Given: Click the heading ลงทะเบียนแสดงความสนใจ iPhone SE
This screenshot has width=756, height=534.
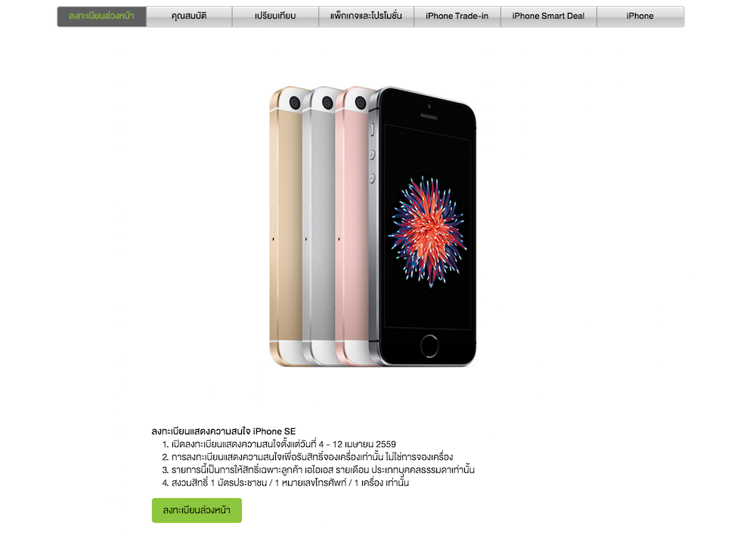Looking at the screenshot, I should point(224,431).
